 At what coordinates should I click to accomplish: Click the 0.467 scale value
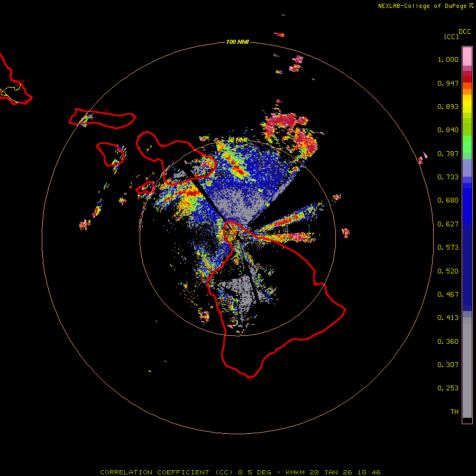(x=448, y=295)
